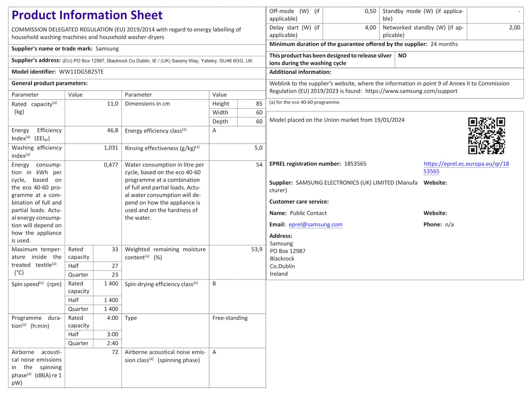This screenshot has height=394, width=532.
Task: Click the eprel@samsung.com email link
Action: click(x=315, y=224)
